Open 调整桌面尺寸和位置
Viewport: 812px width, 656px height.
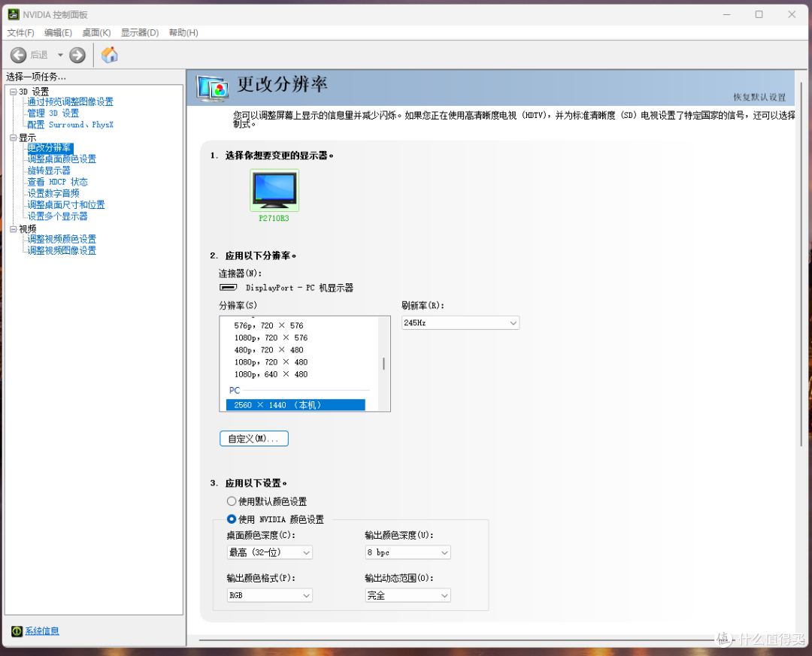coord(65,204)
